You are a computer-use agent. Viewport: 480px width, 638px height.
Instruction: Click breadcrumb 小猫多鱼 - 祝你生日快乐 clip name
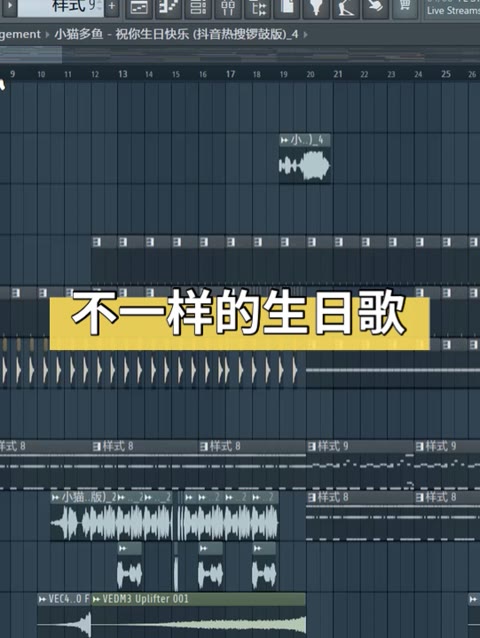click(177, 35)
